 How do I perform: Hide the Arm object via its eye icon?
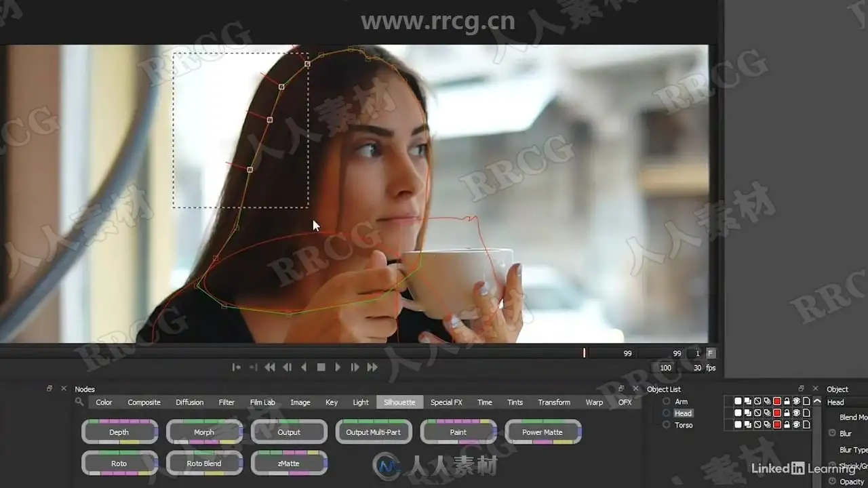click(x=796, y=401)
